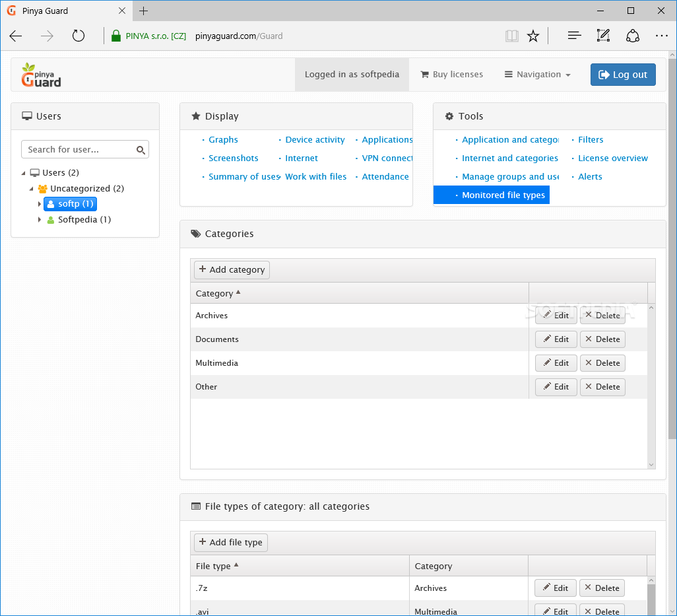677x616 pixels.
Task: Click the Pinya Guard logo
Action: coord(41,75)
